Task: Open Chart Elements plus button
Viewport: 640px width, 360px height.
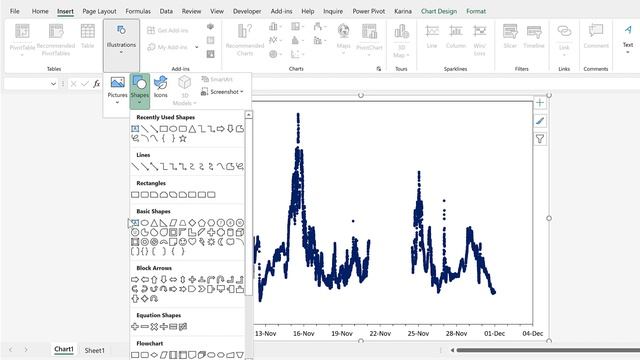Action: (540, 103)
